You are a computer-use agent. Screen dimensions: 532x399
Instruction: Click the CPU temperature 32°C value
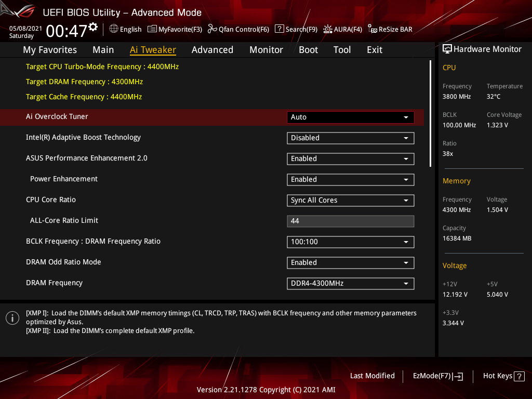tap(494, 97)
